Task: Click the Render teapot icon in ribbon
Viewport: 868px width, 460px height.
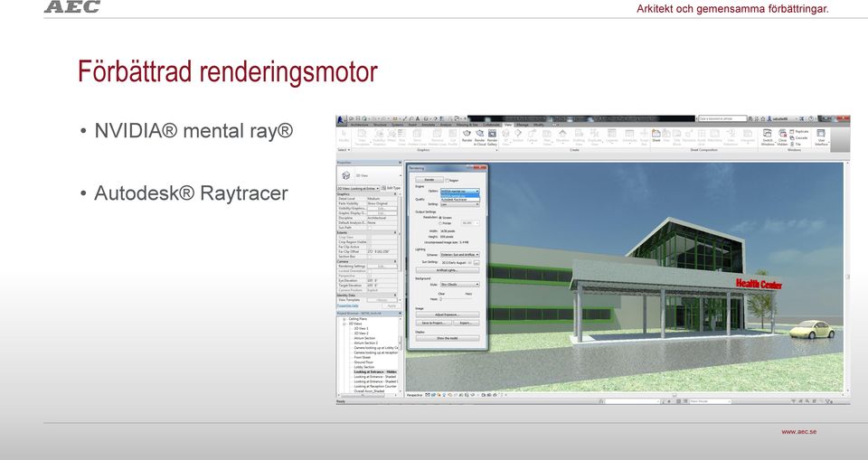Action: [467, 134]
